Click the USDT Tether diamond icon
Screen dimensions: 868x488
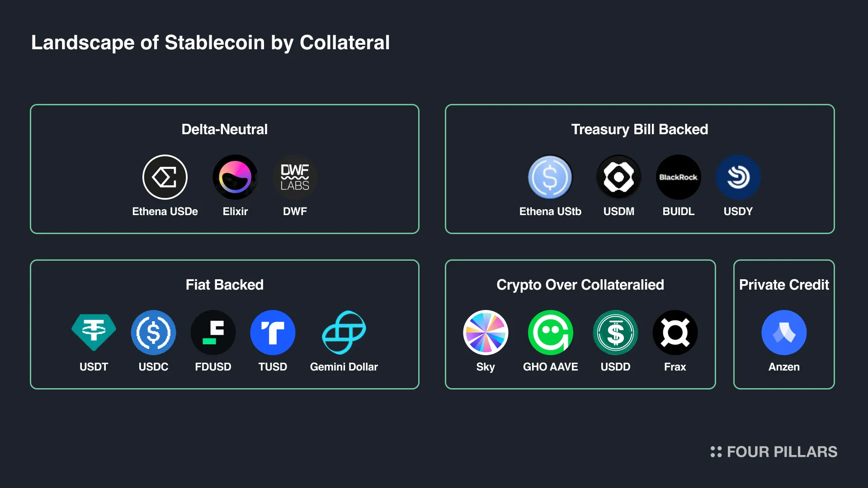coord(94,333)
